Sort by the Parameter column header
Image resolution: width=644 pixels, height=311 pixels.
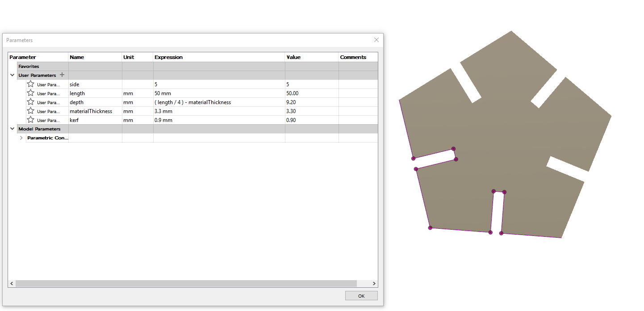point(38,57)
